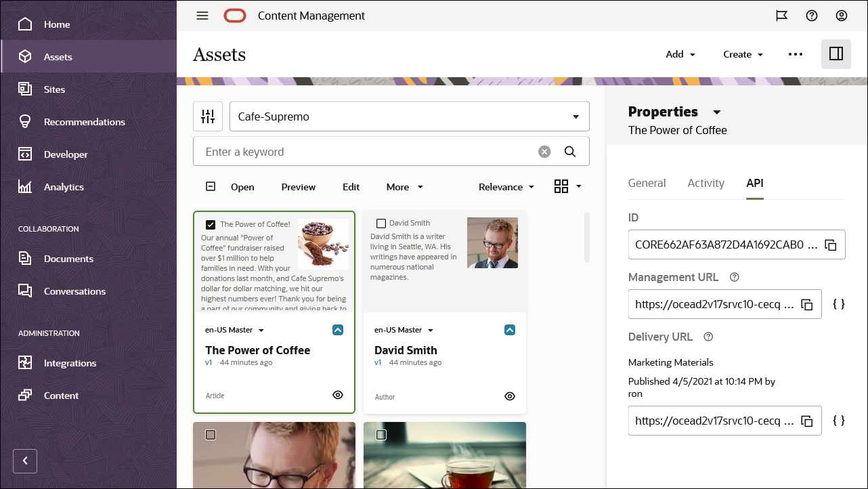Click the Recommendations lightbulb icon

25,122
